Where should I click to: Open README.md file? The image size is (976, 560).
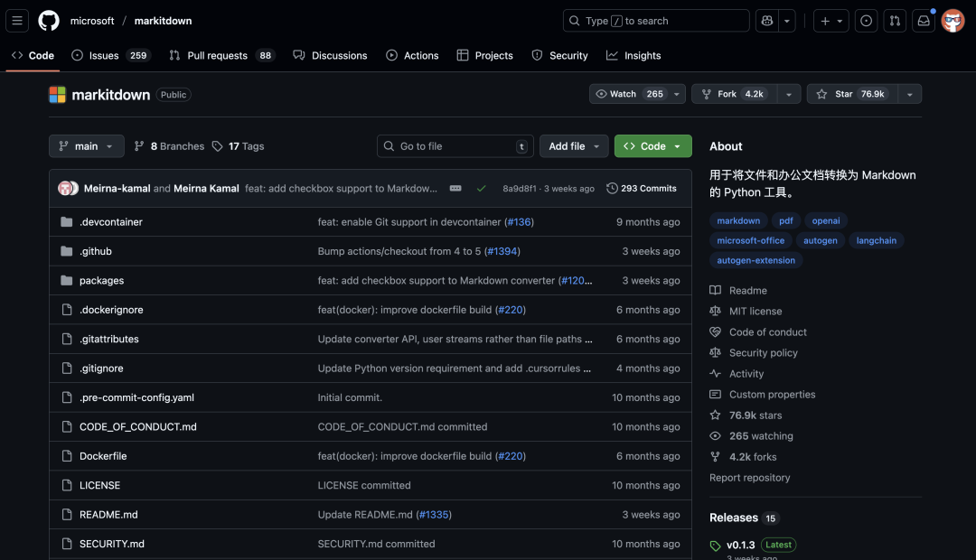tap(108, 515)
